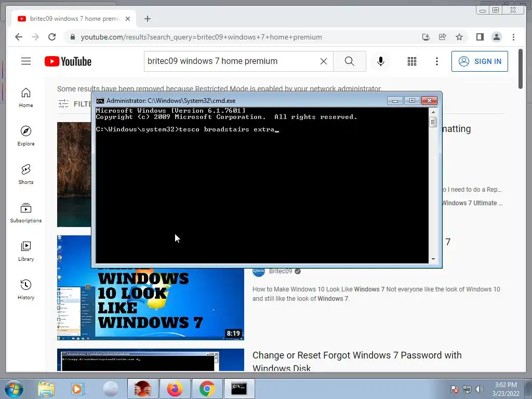Open the Britec09 channel link
Screen dimensions: 532x399
point(280,271)
